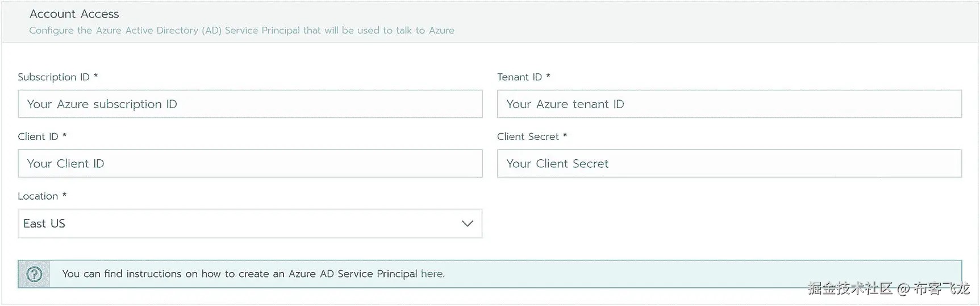The width and height of the screenshot is (980, 306).
Task: Expand the Location chevron arrow
Action: pyautogui.click(x=467, y=224)
